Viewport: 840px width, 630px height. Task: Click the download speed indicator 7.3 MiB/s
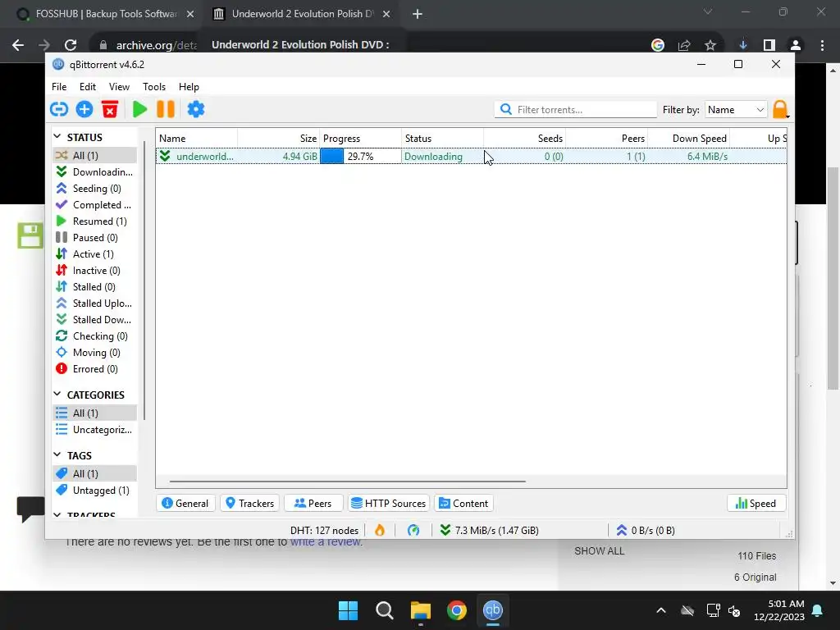click(489, 531)
